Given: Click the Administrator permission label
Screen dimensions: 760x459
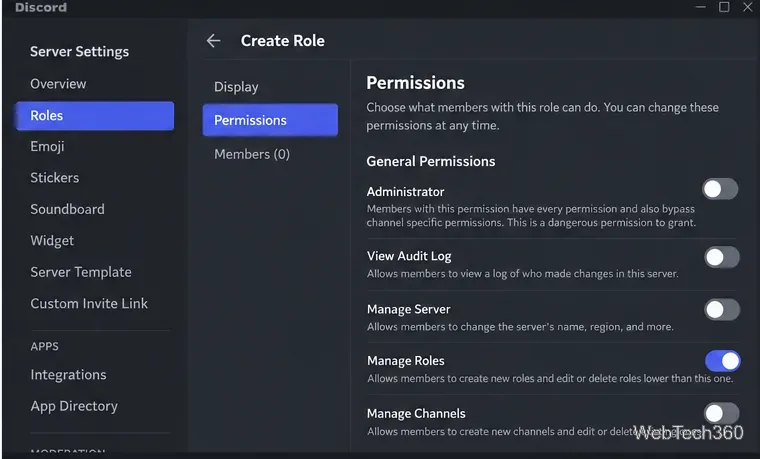Looking at the screenshot, I should tap(405, 192).
